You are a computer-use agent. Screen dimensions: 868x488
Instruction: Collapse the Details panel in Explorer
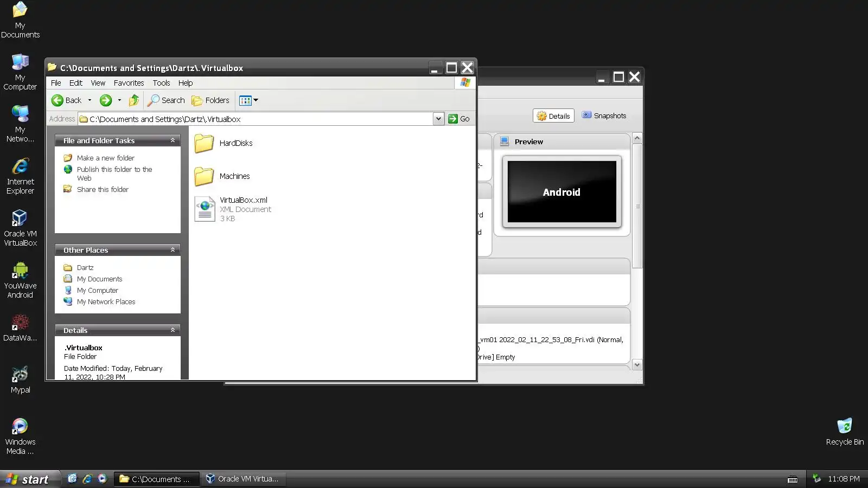[173, 330]
